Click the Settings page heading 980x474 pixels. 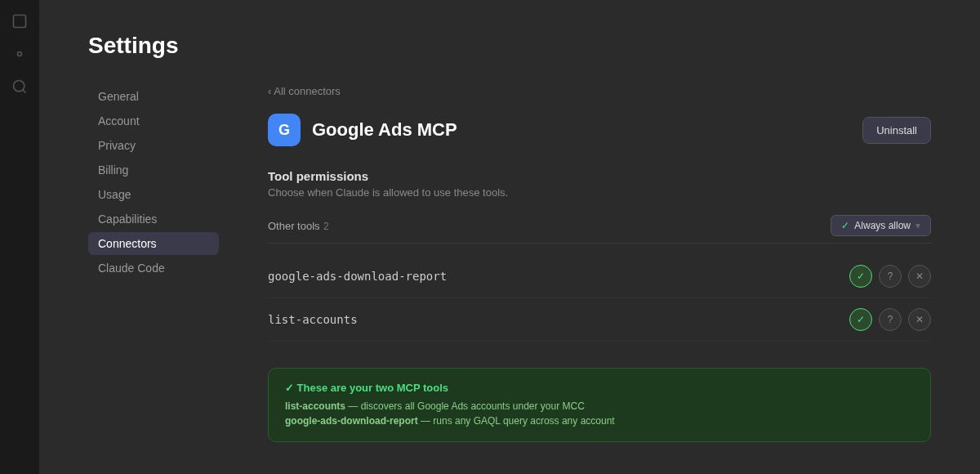133,46
